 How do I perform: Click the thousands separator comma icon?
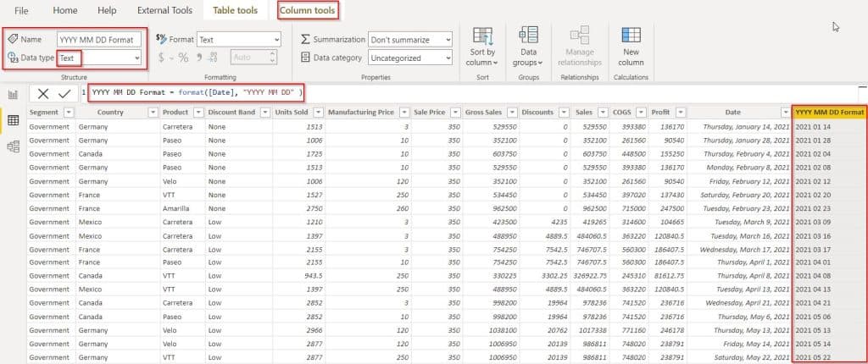(200, 58)
